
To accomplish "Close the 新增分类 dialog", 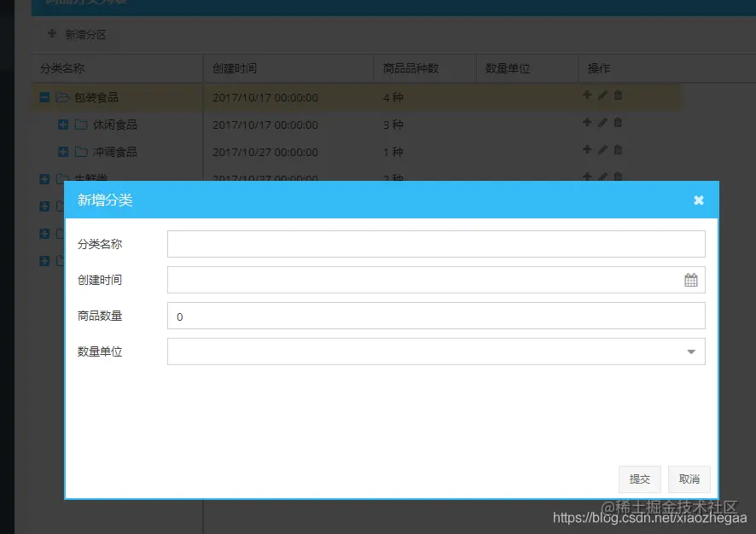I will pyautogui.click(x=698, y=200).
